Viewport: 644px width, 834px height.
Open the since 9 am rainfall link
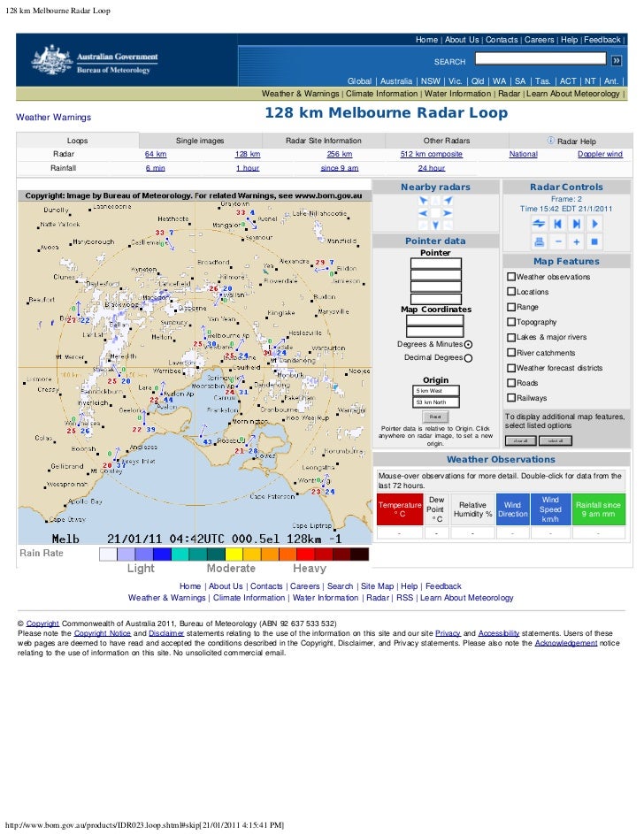click(x=340, y=168)
